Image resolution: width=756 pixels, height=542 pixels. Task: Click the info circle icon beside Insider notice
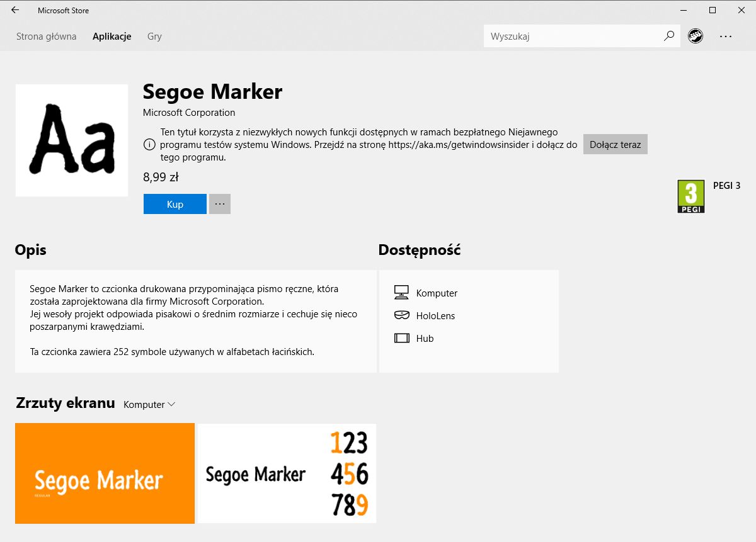(x=149, y=144)
